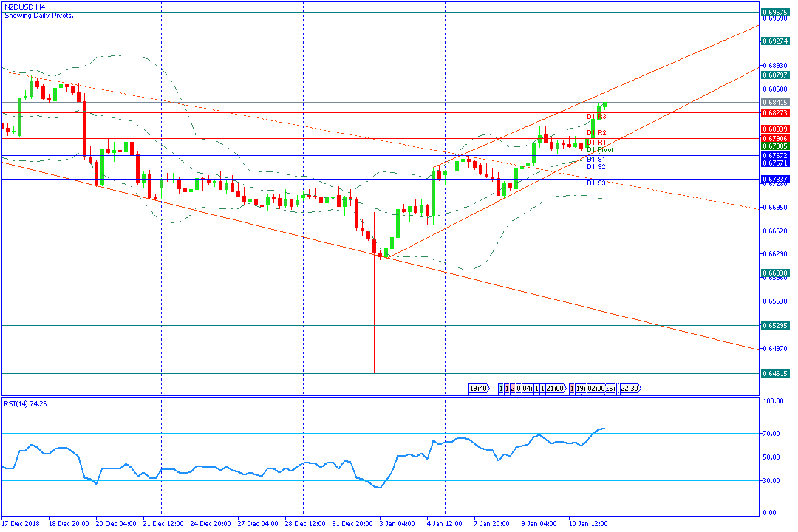Click the red 0.68039 price label
Viewport: 798px width, 532px height.
tap(775, 129)
